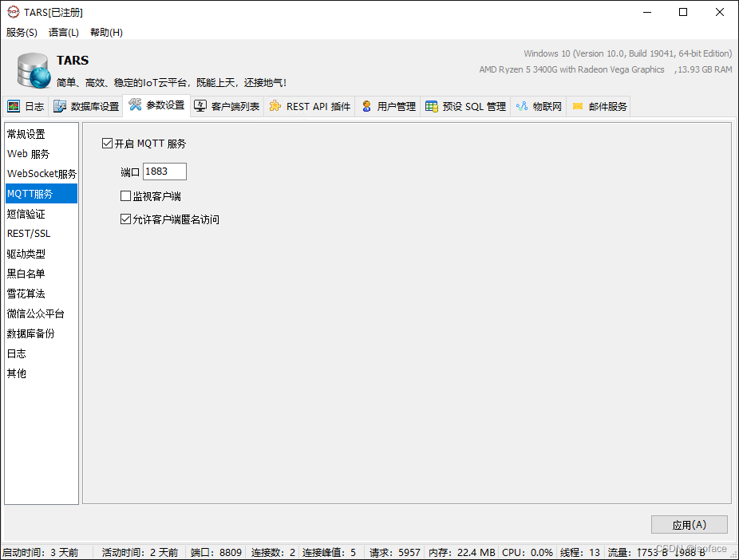Image resolution: width=739 pixels, height=560 pixels.
Task: Enable the 监视客户端 checkbox
Action: [x=125, y=196]
